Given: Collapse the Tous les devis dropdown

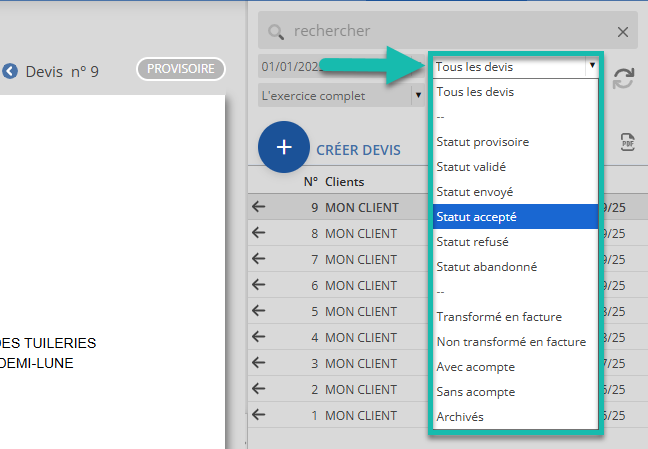Looking at the screenshot, I should (592, 66).
